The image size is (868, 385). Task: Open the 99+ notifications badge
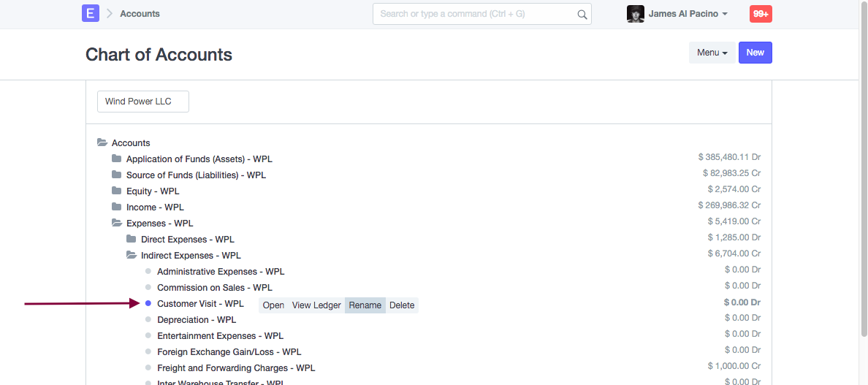[761, 14]
